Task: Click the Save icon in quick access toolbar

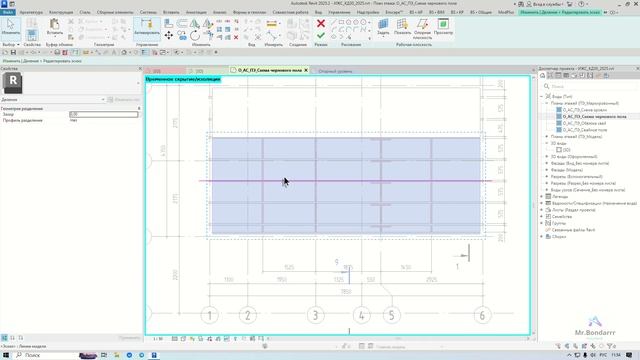Action: click(x=13, y=53)
